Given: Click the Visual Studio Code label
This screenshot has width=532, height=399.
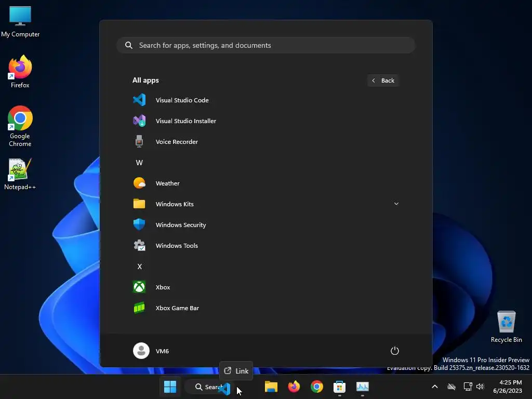Looking at the screenshot, I should click(x=182, y=100).
